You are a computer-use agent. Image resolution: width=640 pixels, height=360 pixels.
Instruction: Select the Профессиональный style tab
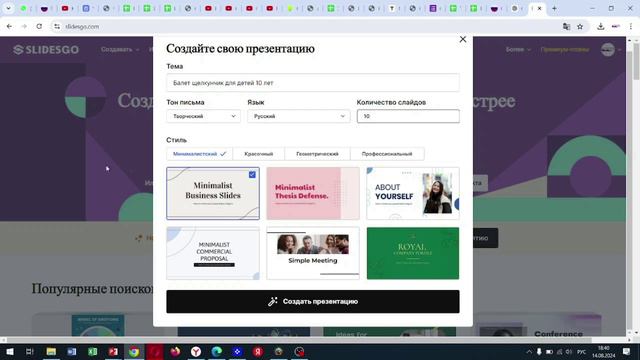click(387, 154)
